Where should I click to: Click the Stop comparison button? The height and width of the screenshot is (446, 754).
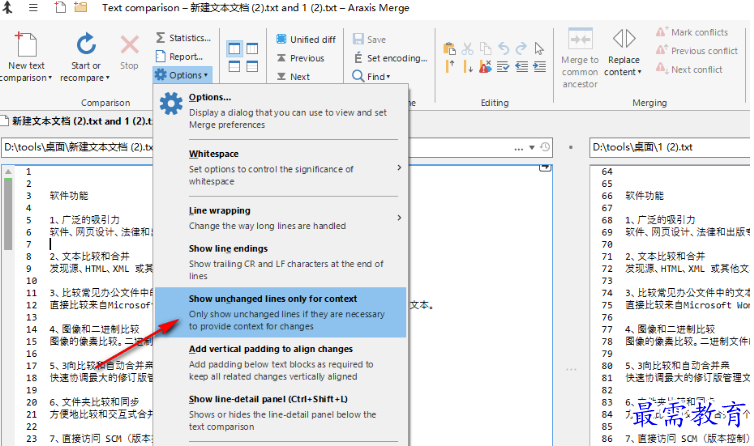click(x=129, y=52)
